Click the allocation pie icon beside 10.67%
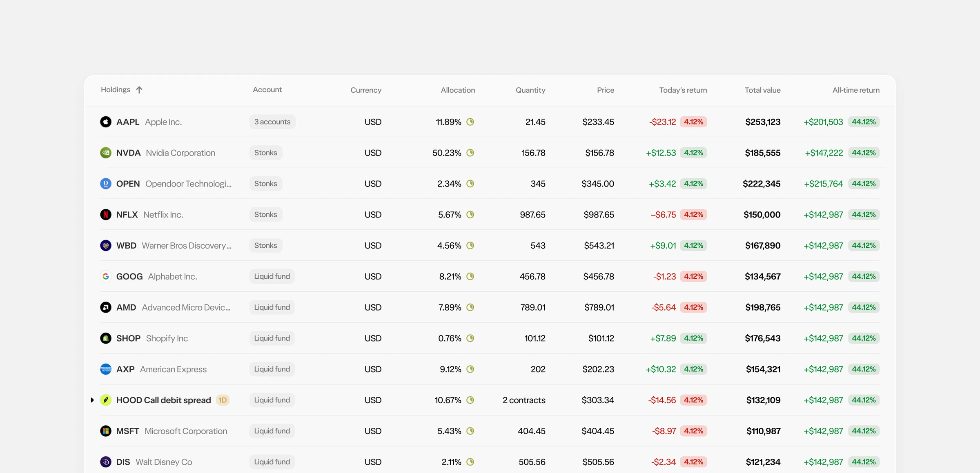The width and height of the screenshot is (980, 473). 470,400
